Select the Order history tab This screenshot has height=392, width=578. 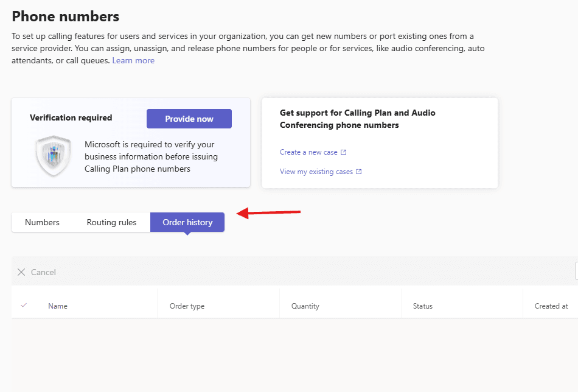click(x=187, y=222)
